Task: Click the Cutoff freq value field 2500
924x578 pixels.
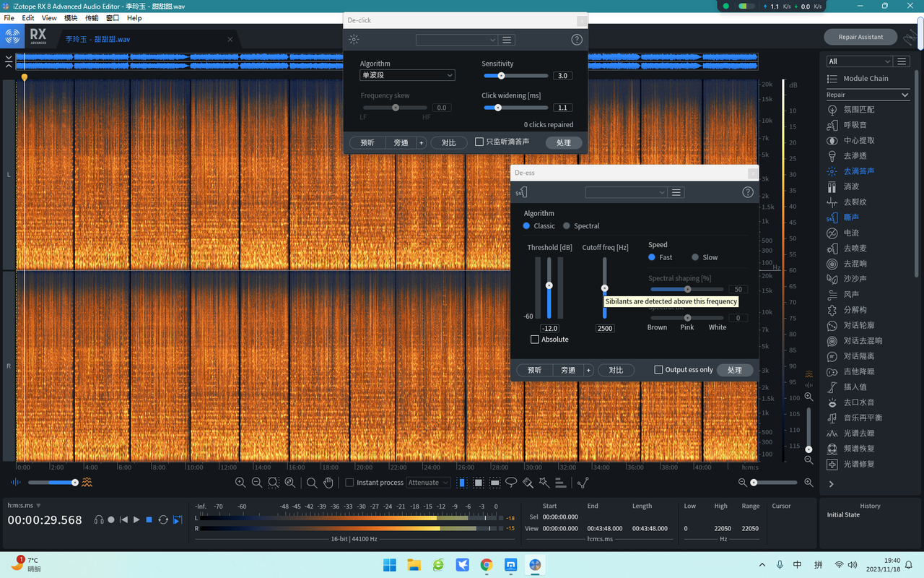Action: point(605,328)
